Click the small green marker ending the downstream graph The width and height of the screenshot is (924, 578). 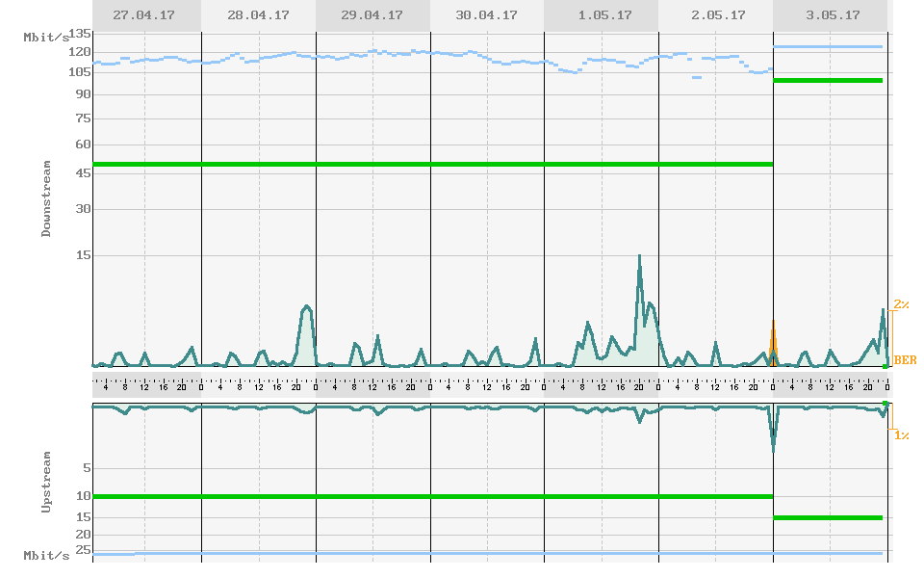[x=885, y=367]
